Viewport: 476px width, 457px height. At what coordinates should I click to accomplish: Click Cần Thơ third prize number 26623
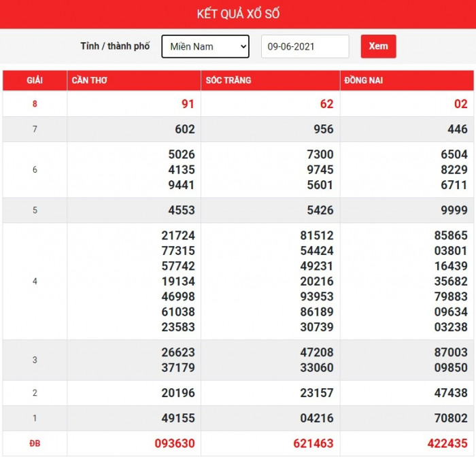click(178, 353)
